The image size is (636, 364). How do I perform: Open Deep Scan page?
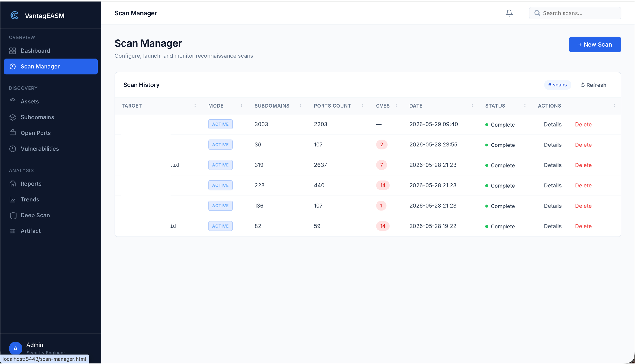(51, 215)
